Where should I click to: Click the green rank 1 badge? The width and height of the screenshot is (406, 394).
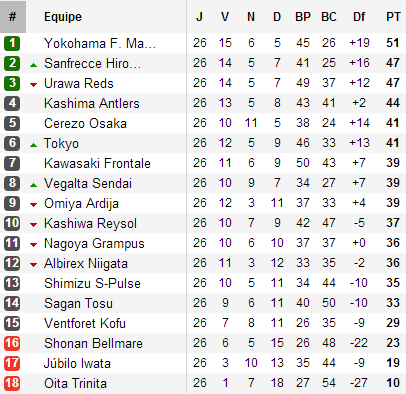click(x=12, y=43)
